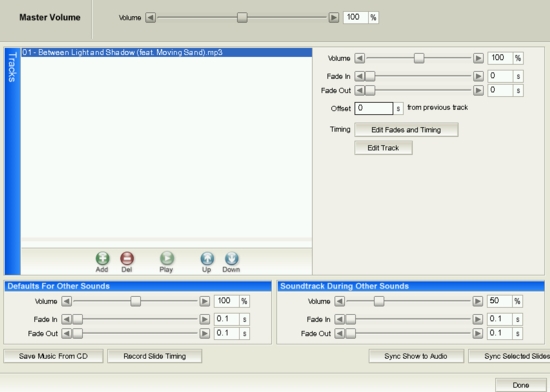550x392 pixels.
Task: Increase Soundtrack During Other Sounds Volume arrow
Action: (x=477, y=301)
